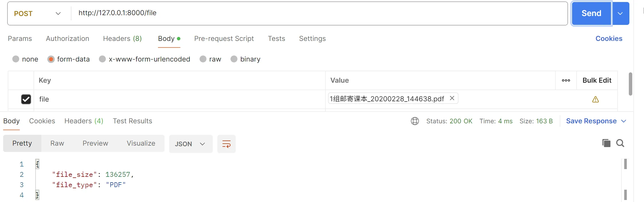
Task: Open the Test Results tab
Action: pyautogui.click(x=132, y=121)
